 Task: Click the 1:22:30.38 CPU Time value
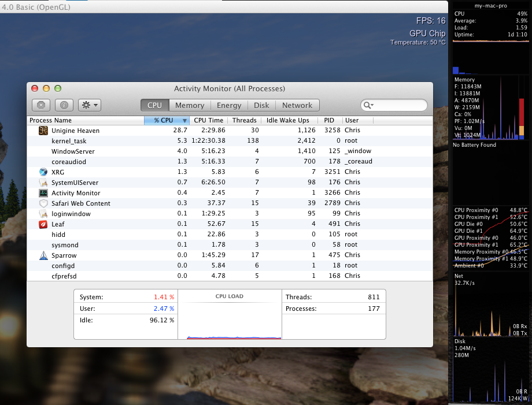pos(208,140)
